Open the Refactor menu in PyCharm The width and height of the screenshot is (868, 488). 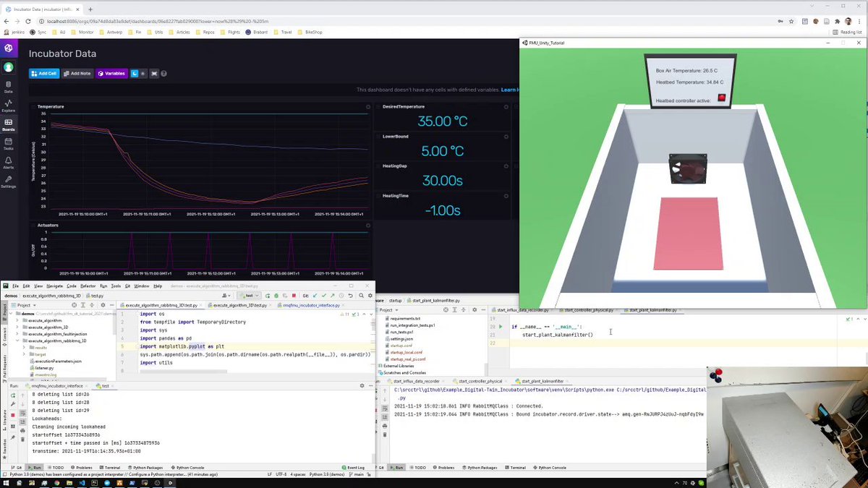coord(88,286)
